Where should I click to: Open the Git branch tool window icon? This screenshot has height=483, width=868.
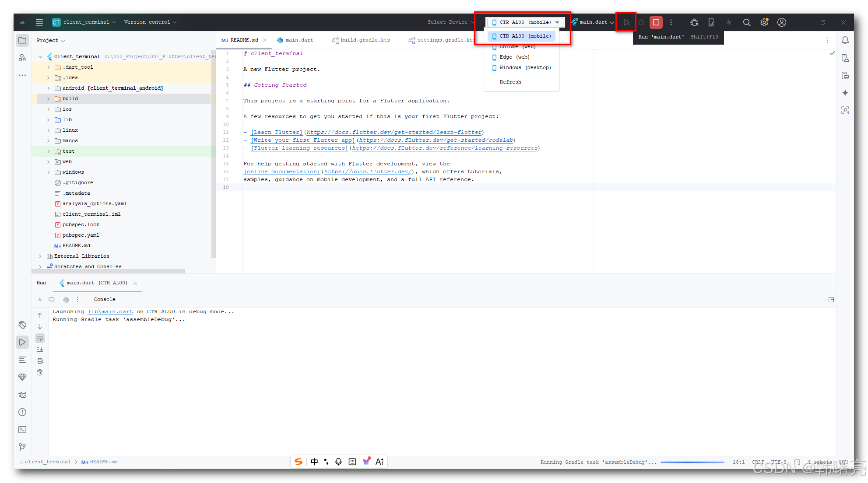(22, 447)
